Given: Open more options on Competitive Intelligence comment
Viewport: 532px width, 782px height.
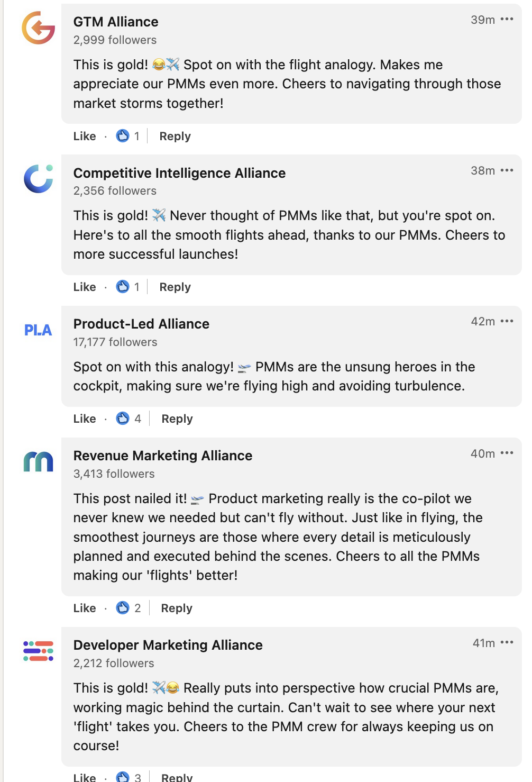Looking at the screenshot, I should [507, 170].
